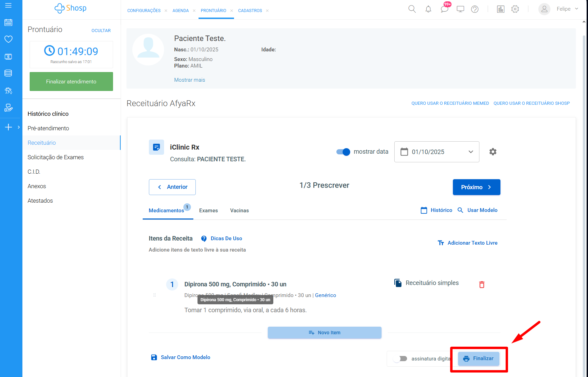Open the calendar icon in the left sidebar
The width and height of the screenshot is (588, 377).
coord(8,23)
